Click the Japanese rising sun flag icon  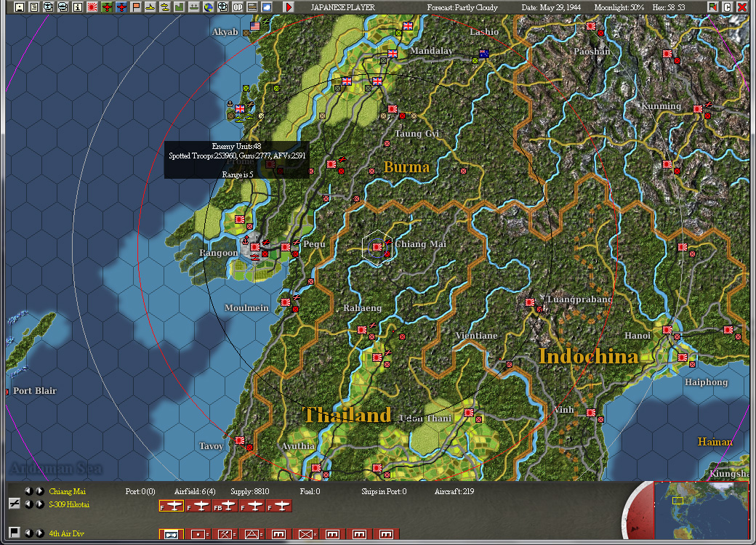click(92, 7)
